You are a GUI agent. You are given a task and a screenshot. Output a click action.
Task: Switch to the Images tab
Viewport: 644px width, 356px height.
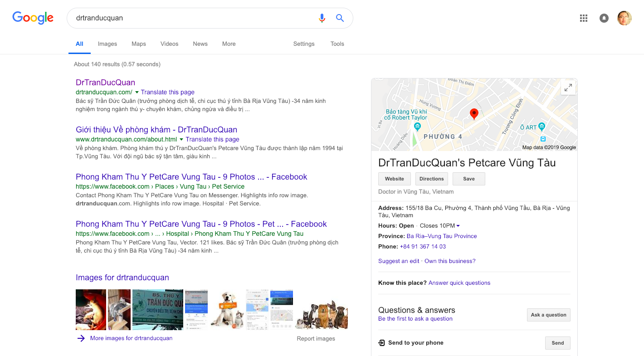pyautogui.click(x=107, y=44)
